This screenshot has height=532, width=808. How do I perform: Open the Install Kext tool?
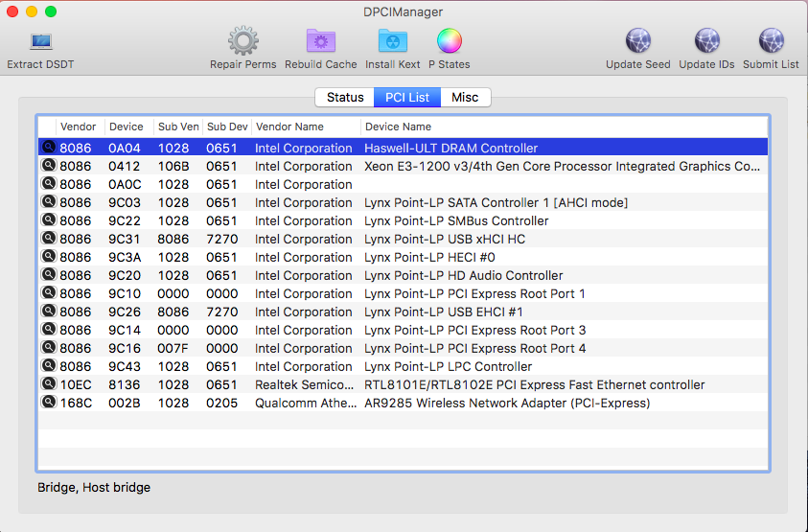click(x=392, y=42)
